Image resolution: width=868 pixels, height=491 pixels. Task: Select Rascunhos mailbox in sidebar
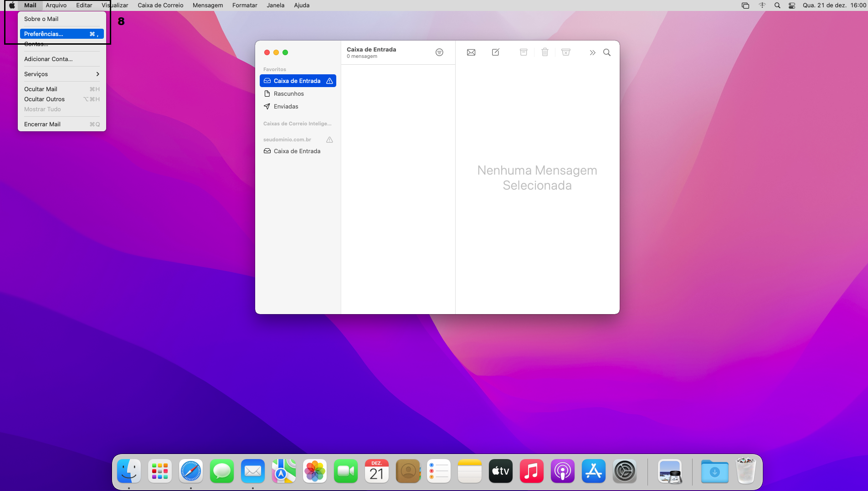tap(288, 93)
